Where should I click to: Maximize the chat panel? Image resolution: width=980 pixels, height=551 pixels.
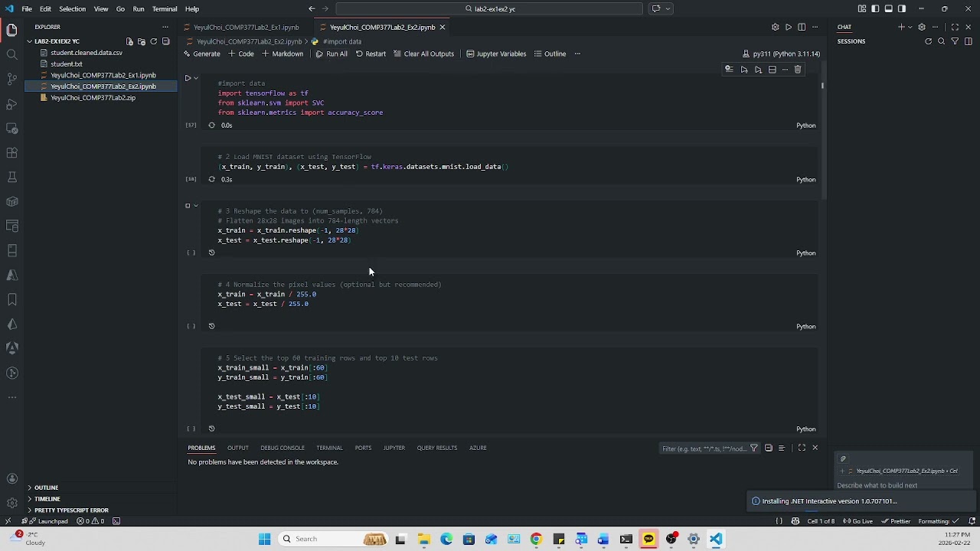(x=955, y=28)
